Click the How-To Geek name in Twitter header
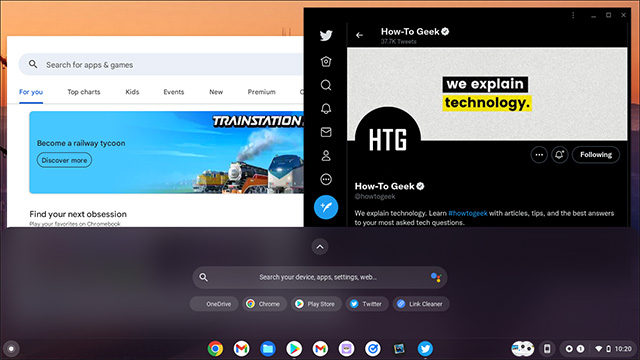Image resolution: width=640 pixels, height=360 pixels. pos(410,31)
